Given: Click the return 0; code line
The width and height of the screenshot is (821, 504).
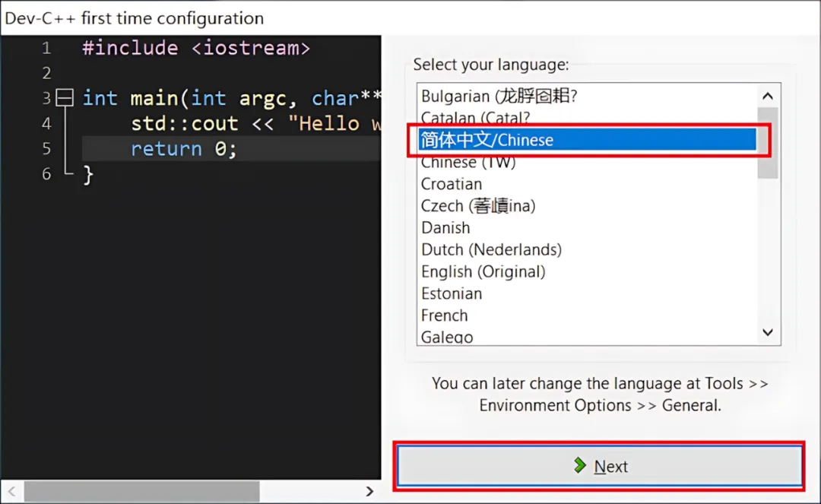Looking at the screenshot, I should click(184, 149).
